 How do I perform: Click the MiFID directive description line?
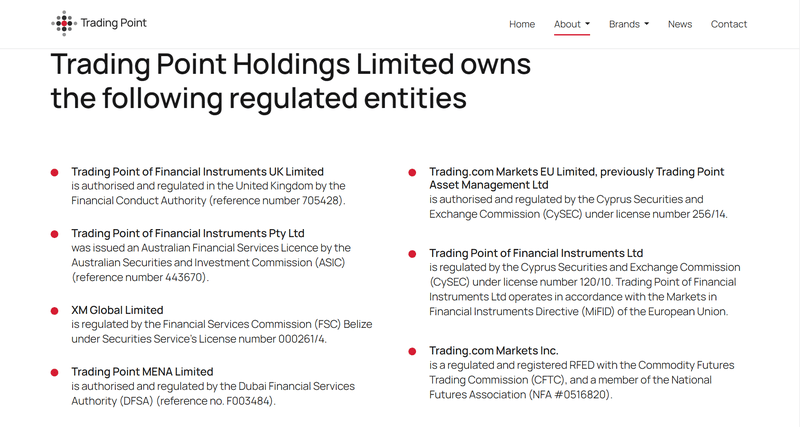pos(579,312)
